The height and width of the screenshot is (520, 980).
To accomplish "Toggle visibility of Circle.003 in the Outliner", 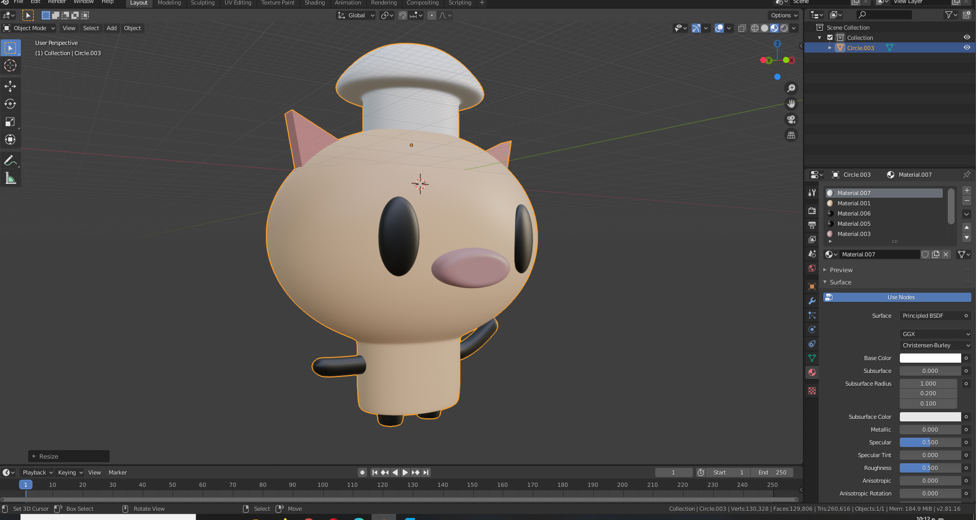I will (967, 48).
